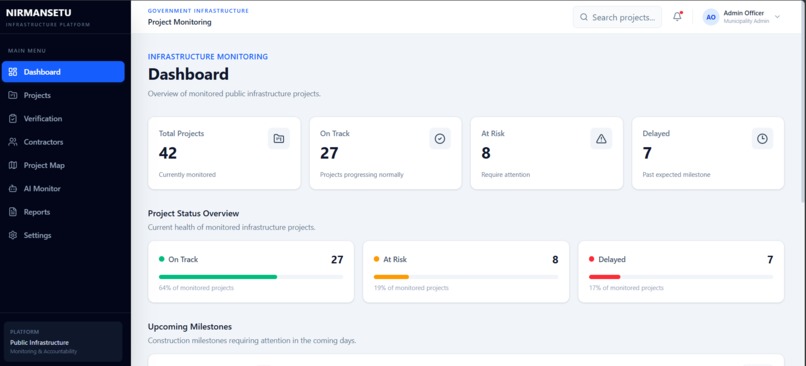
Task: Click the GOVERNMENT INFRASTRUCTURE header label
Action: coord(198,10)
